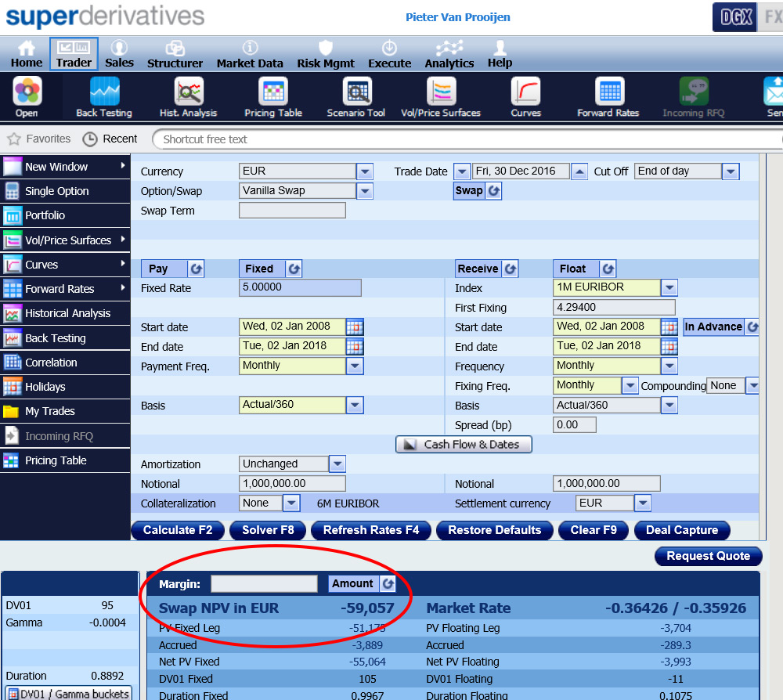This screenshot has width=783, height=700.
Task: Expand the Fixing Freq. dropdown
Action: 630,385
